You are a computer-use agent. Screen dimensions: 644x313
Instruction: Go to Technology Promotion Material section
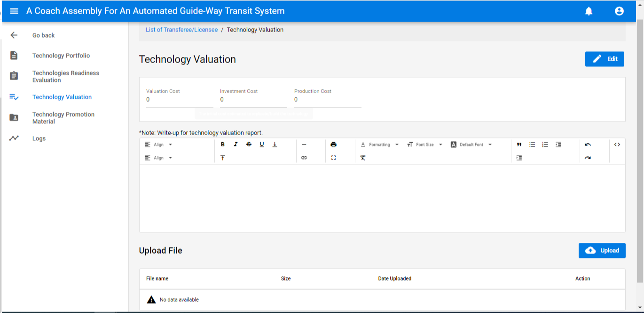63,118
